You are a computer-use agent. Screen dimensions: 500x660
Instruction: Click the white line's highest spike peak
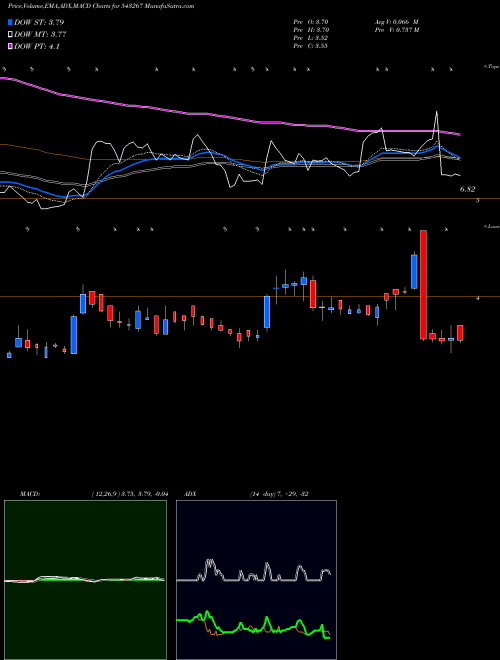[436, 112]
